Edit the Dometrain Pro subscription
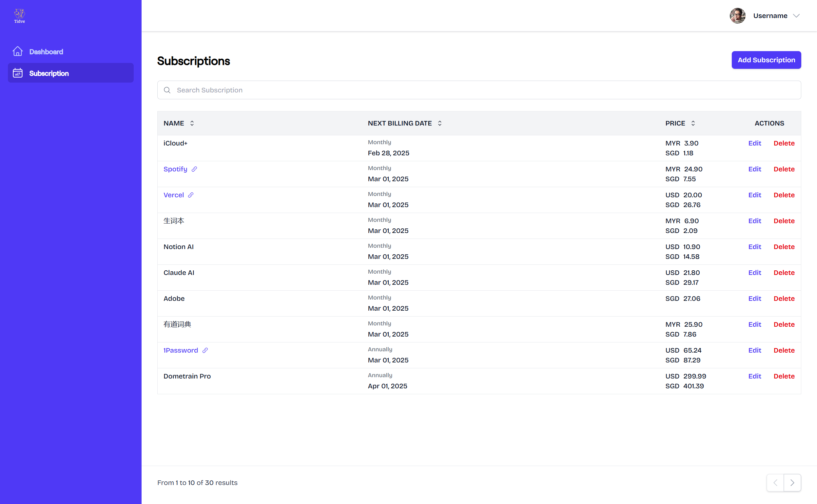The width and height of the screenshot is (817, 504). 755,376
